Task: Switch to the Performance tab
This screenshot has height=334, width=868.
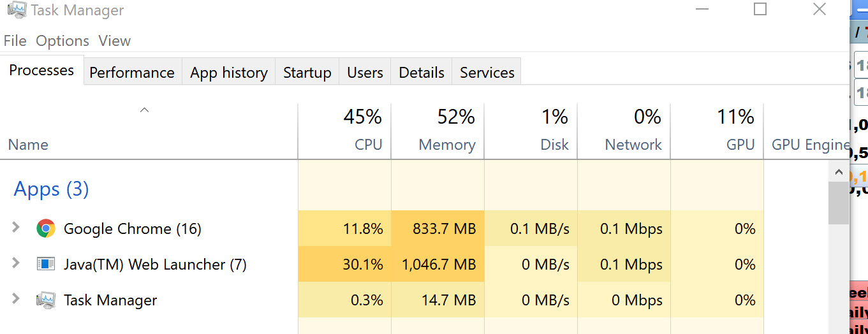Action: pos(132,73)
